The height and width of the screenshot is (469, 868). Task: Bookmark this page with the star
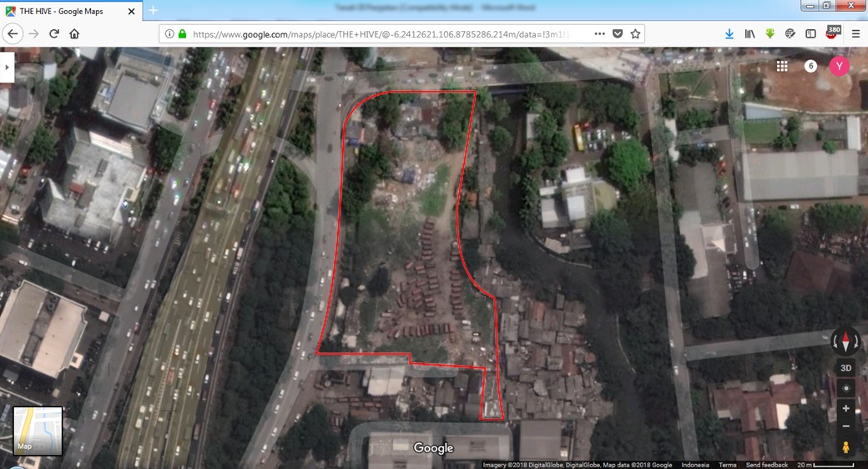coord(635,33)
